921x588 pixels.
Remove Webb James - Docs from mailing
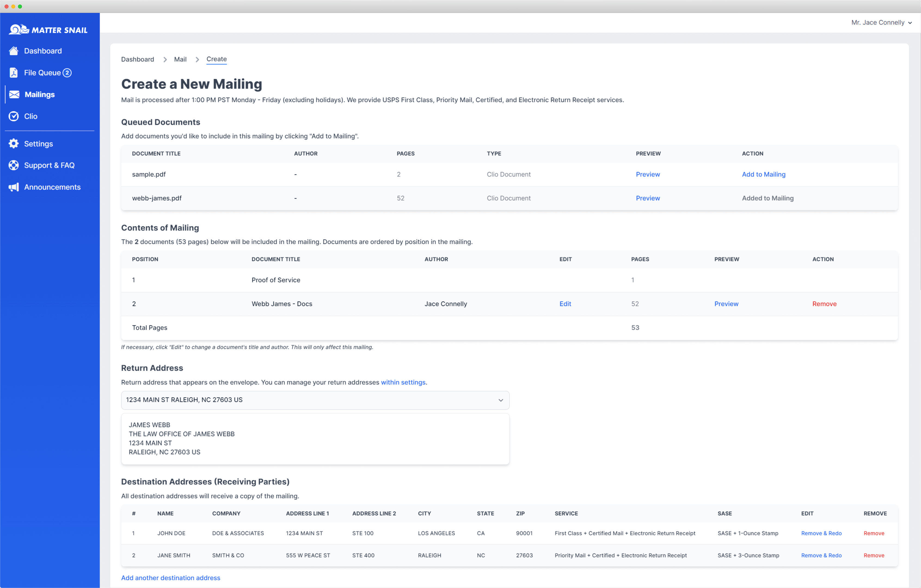824,304
